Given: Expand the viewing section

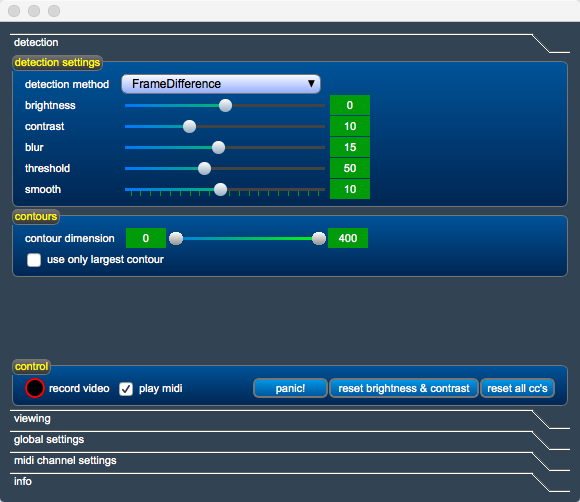Looking at the screenshot, I should [x=290, y=419].
